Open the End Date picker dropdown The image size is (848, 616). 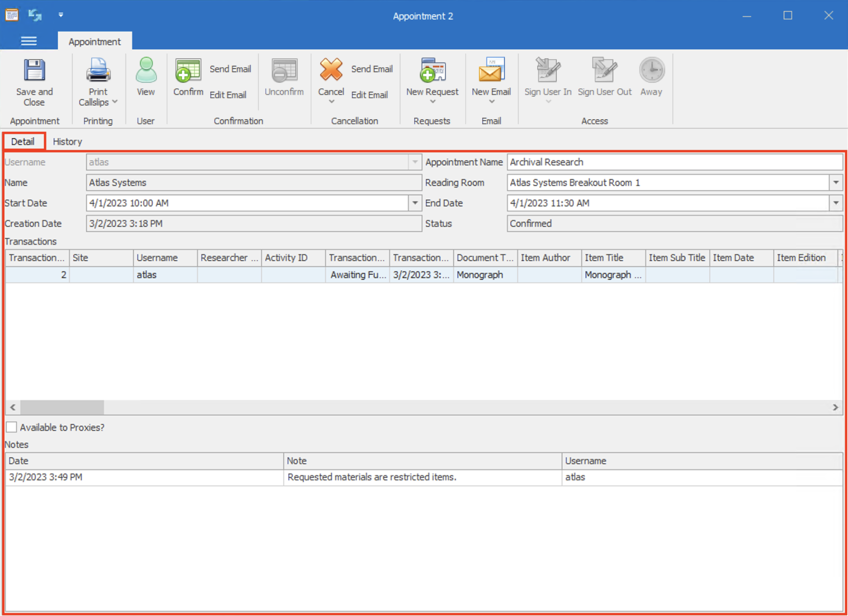pyautogui.click(x=836, y=203)
